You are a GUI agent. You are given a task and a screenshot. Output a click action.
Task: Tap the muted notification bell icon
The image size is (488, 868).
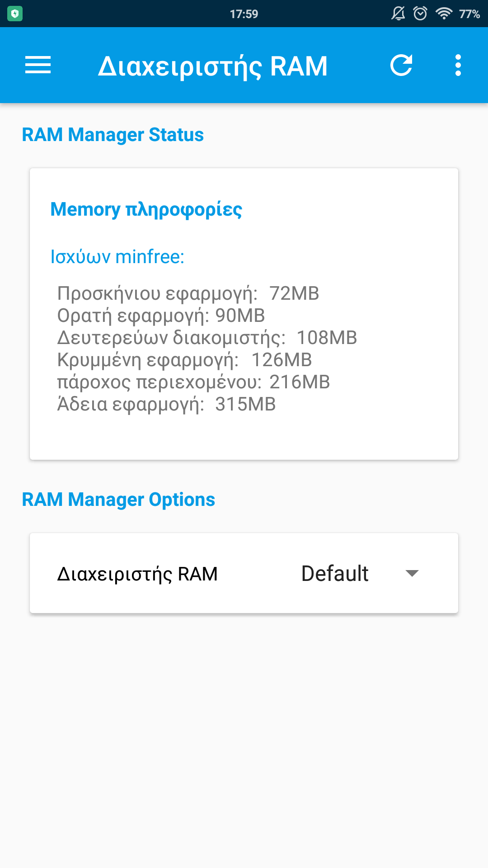(x=398, y=14)
